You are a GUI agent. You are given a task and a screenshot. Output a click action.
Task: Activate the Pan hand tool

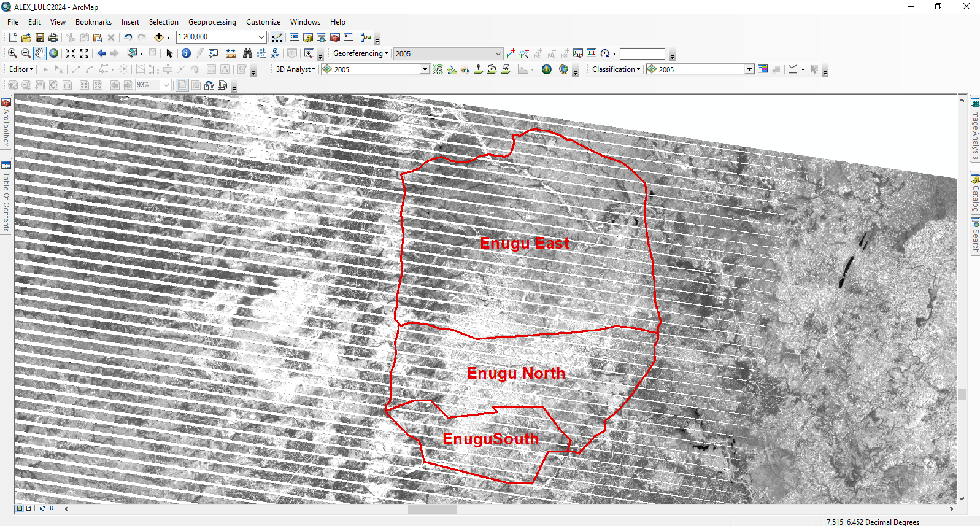[x=40, y=53]
